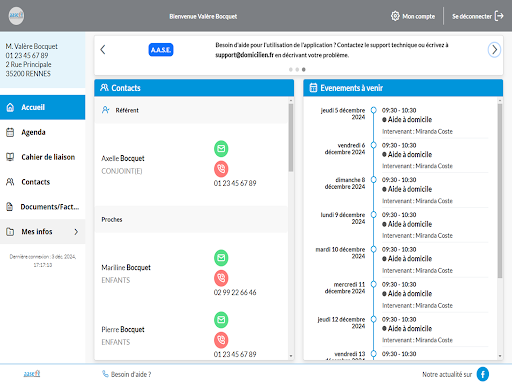
Task: Click the Mon compte gear icon
Action: pos(395,16)
